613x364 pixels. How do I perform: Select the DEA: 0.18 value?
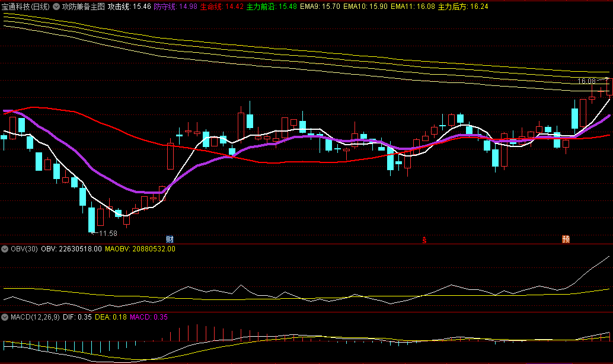111,317
